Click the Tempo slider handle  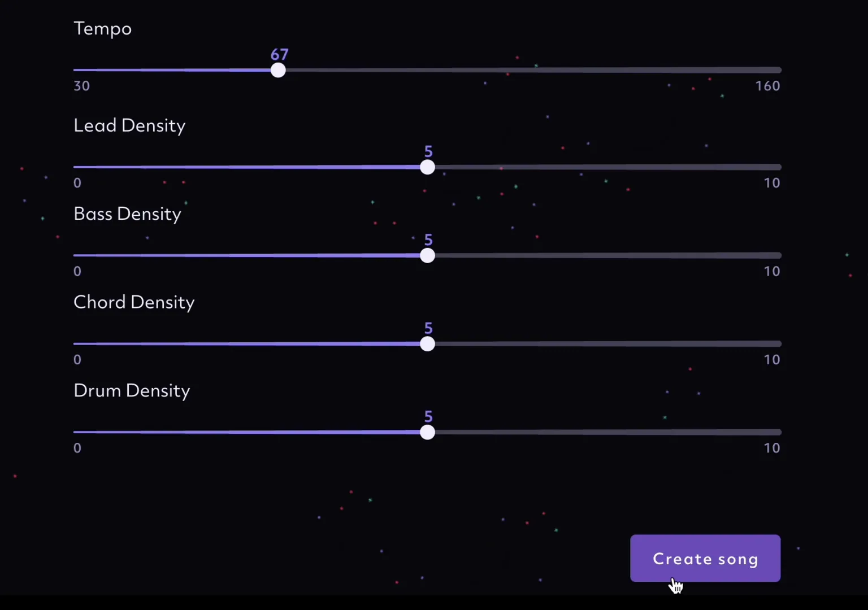click(x=278, y=70)
